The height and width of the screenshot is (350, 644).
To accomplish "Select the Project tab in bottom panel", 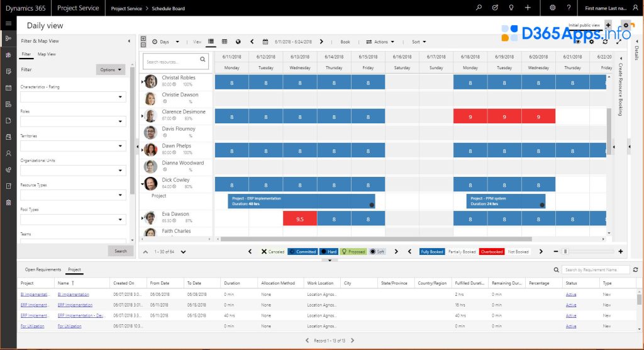I will [74, 269].
